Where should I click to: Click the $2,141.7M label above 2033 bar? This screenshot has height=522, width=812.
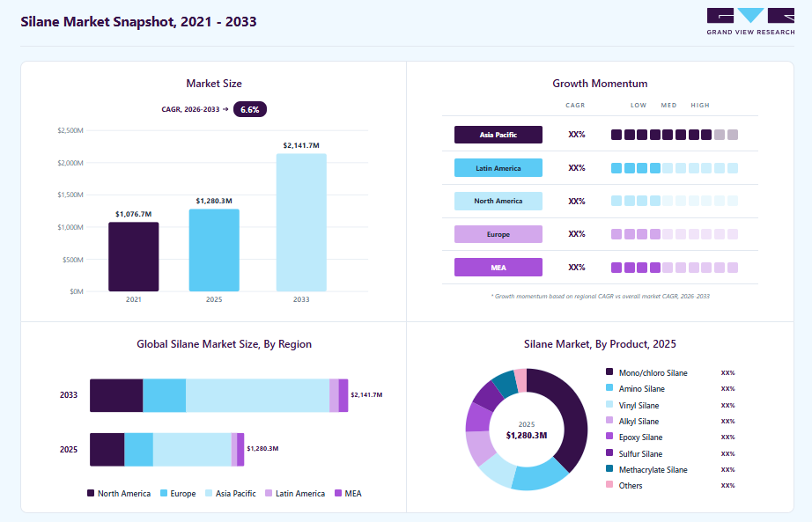[x=301, y=145]
